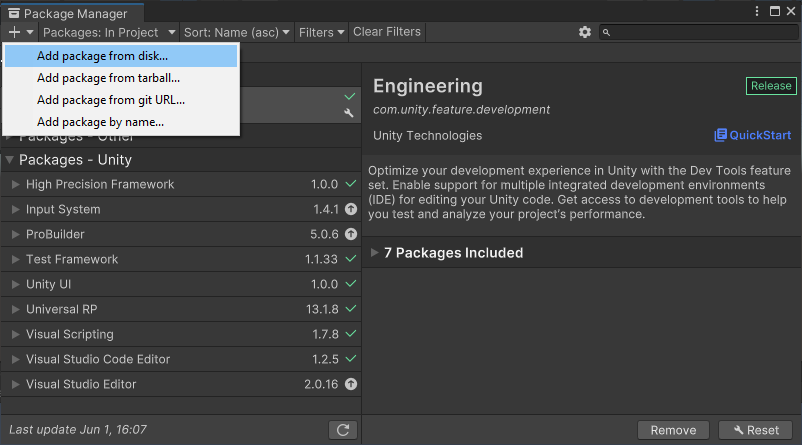
Task: Open the Package Manager settings gear
Action: (585, 32)
